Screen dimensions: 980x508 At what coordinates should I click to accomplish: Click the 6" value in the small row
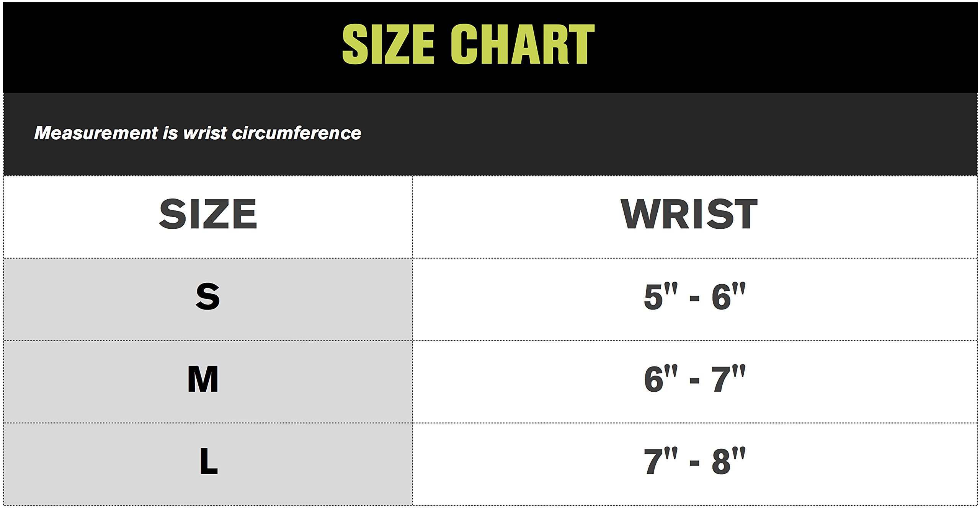pos(727,296)
